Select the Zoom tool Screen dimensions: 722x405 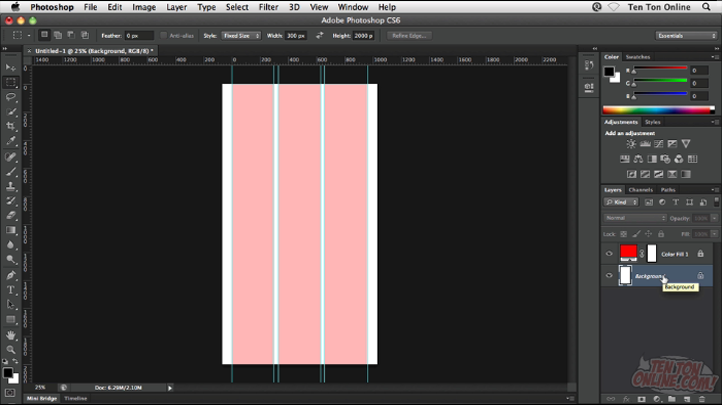pyautogui.click(x=11, y=350)
